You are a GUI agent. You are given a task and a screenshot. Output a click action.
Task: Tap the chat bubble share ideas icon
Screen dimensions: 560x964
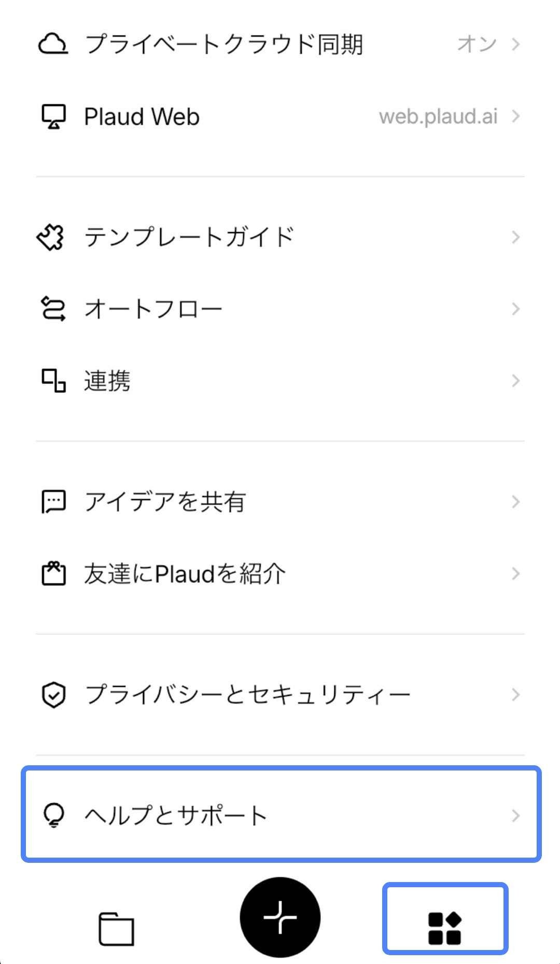pos(53,502)
